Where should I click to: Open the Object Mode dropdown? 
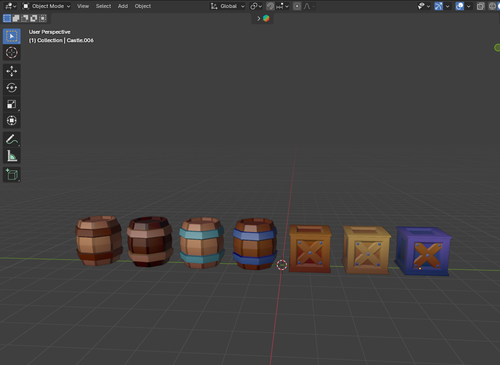(46, 6)
